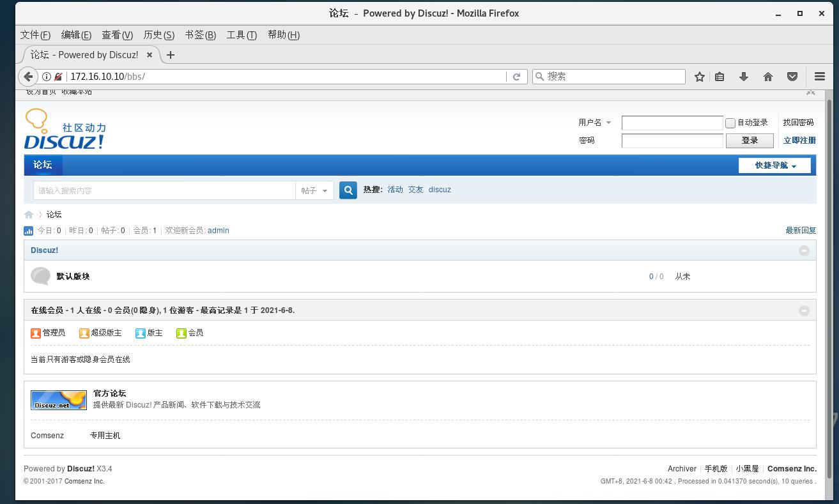Click the 会员 green member icon
Image resolution: width=839 pixels, height=504 pixels.
pyautogui.click(x=181, y=333)
